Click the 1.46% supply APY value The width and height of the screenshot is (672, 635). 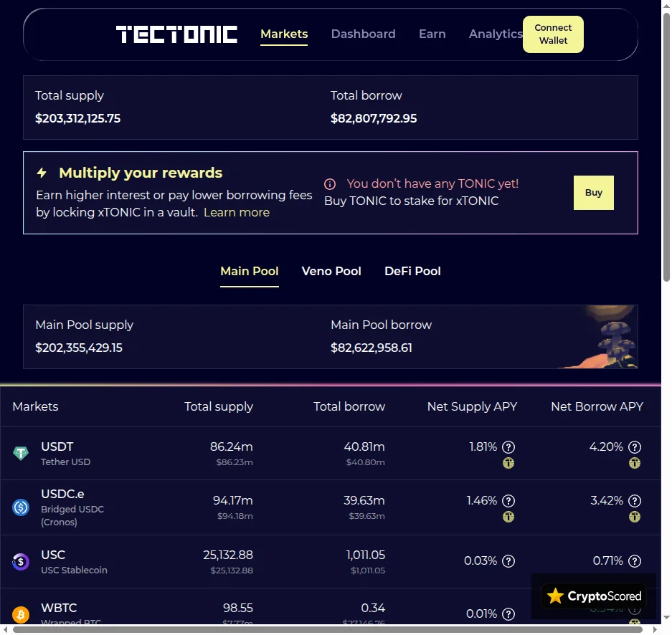pyautogui.click(x=482, y=500)
